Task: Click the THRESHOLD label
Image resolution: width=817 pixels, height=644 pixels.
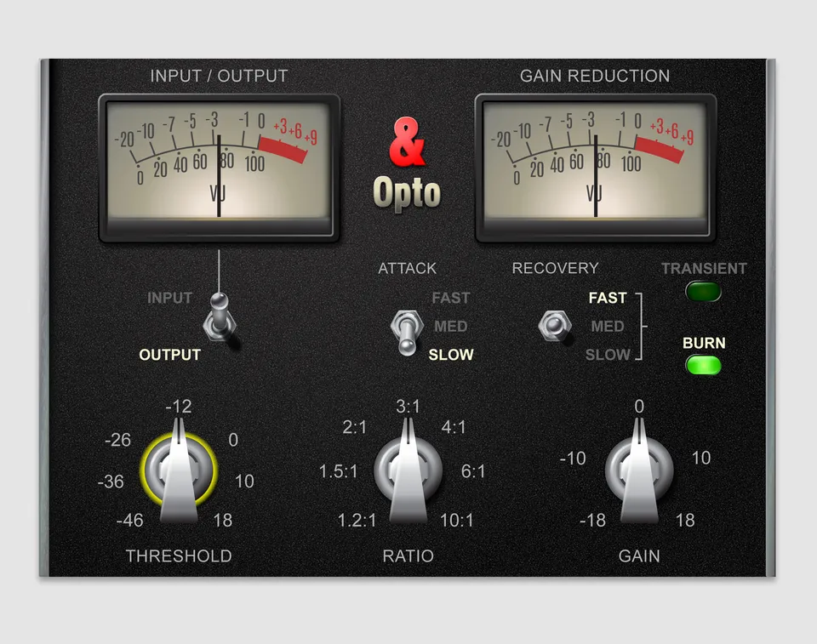Action: point(179,556)
